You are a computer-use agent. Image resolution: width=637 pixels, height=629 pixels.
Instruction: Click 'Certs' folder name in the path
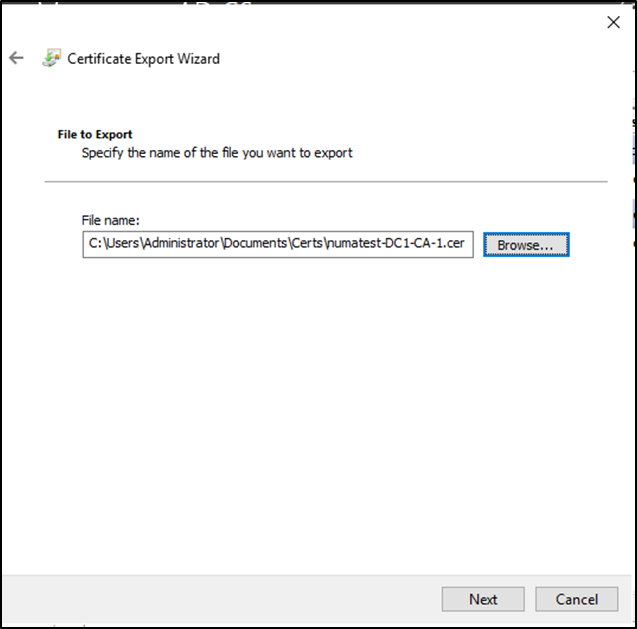click(x=305, y=245)
